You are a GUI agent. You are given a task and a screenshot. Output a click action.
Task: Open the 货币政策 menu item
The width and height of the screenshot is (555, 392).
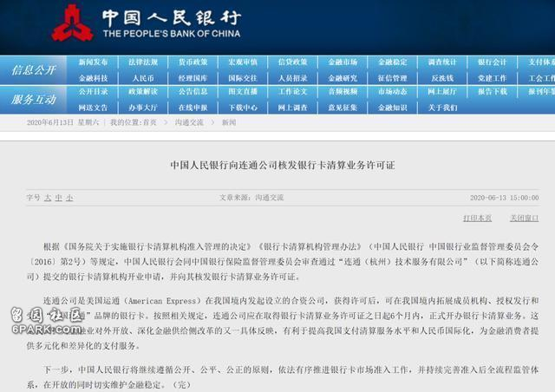click(193, 62)
